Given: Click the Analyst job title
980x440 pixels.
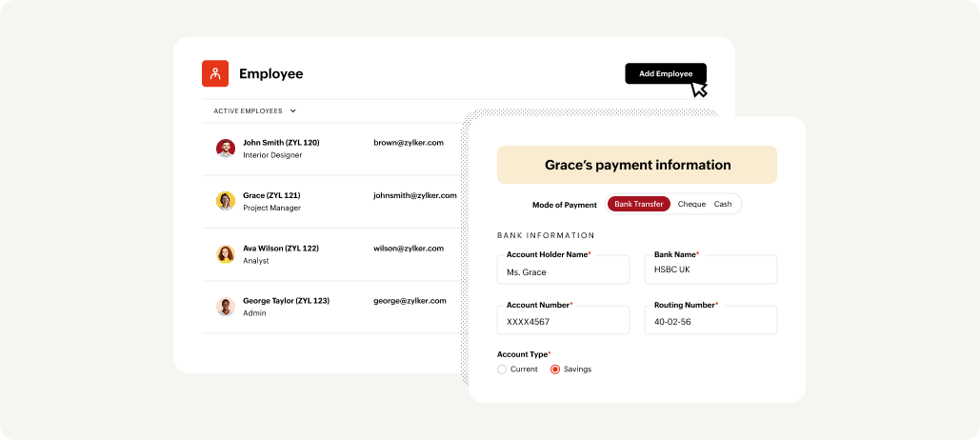Looking at the screenshot, I should pyautogui.click(x=256, y=261).
